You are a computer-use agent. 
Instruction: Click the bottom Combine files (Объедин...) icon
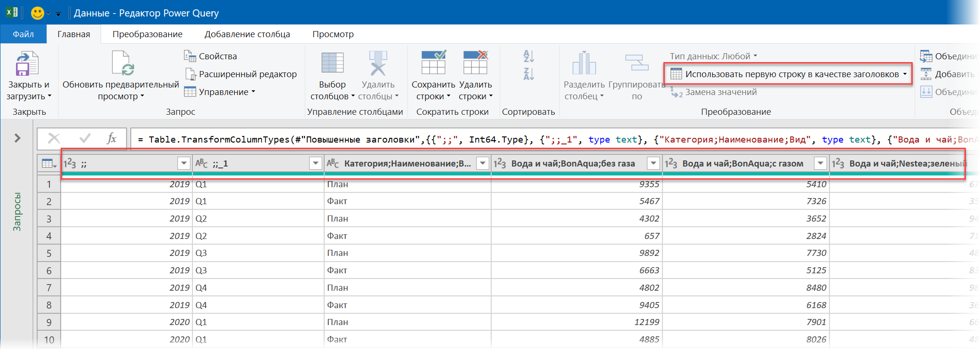pyautogui.click(x=926, y=92)
